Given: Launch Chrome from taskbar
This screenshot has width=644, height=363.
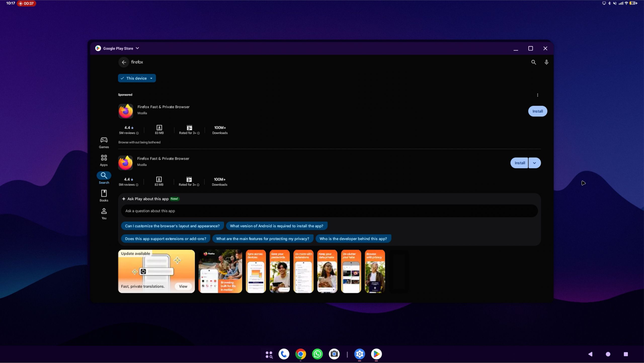Looking at the screenshot, I should click(x=301, y=354).
